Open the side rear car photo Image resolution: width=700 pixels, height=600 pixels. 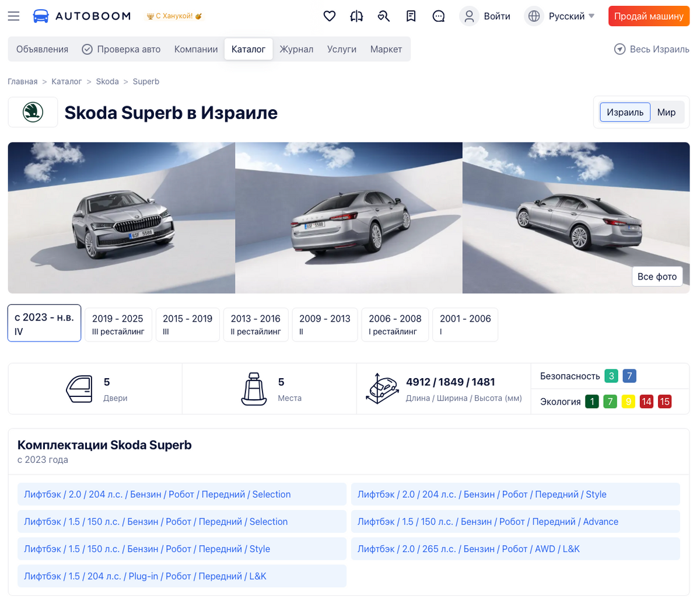point(576,218)
